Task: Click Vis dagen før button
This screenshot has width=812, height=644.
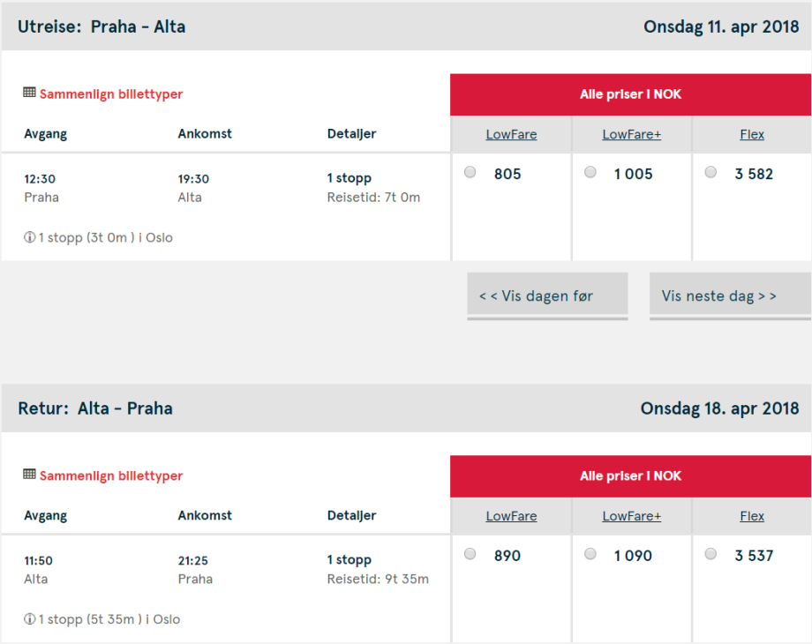Action: point(547,296)
